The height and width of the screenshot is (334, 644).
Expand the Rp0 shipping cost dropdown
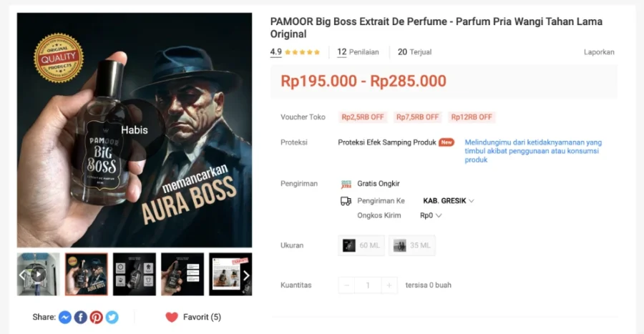point(431,215)
